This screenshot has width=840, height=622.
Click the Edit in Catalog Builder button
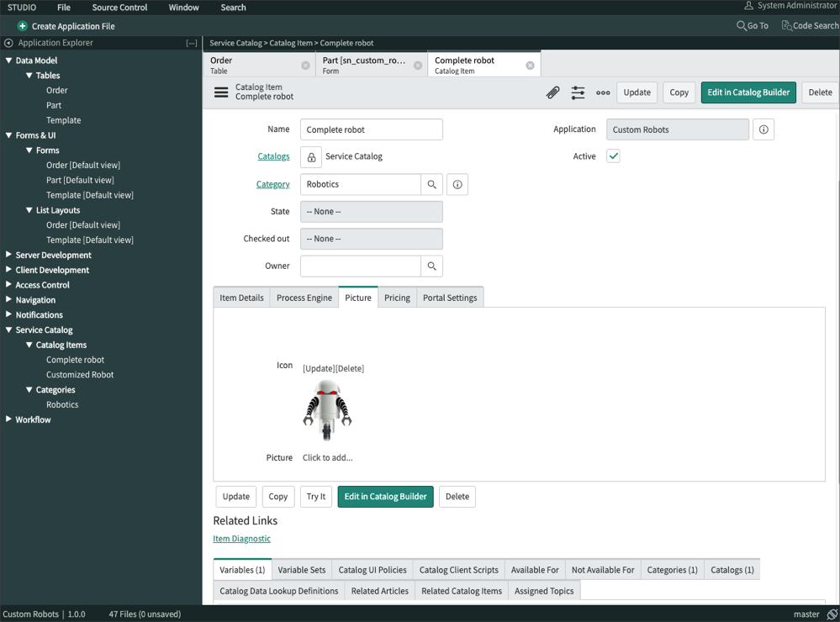(x=748, y=92)
